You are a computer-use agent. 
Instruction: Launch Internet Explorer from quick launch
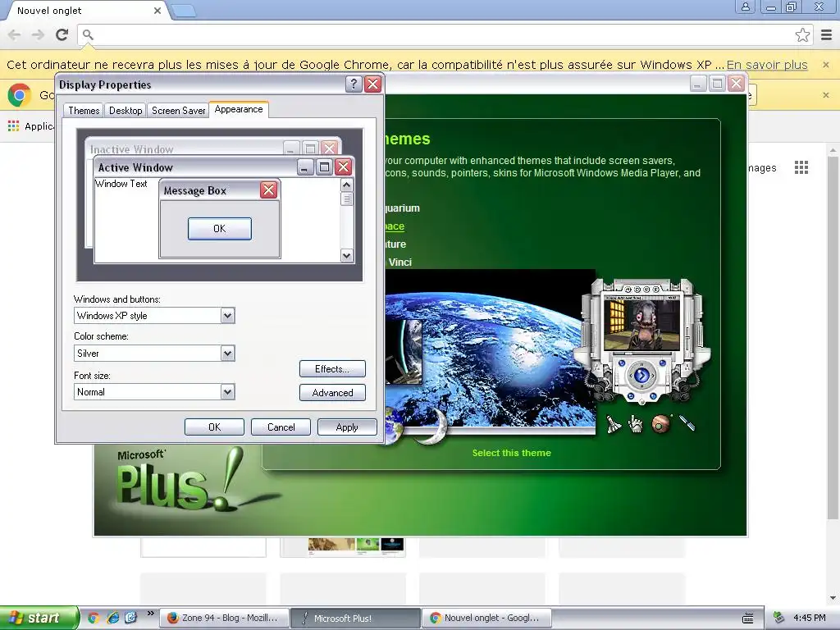112,619
